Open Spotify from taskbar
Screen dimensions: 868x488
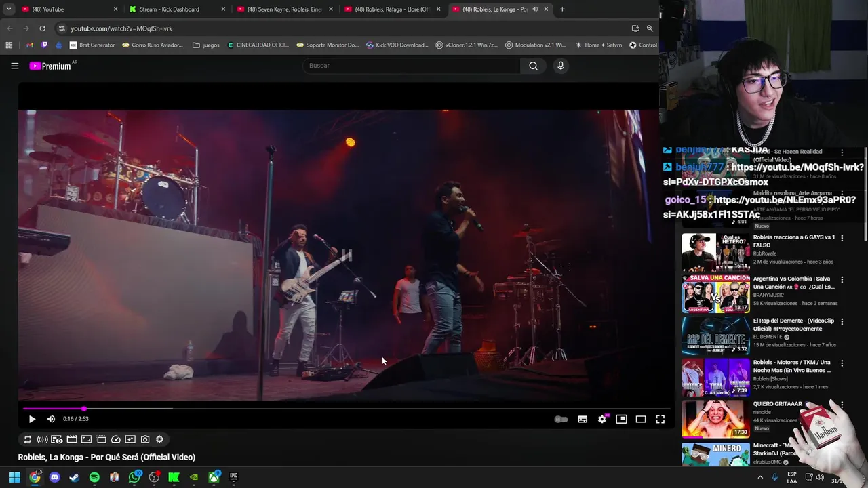point(94,477)
